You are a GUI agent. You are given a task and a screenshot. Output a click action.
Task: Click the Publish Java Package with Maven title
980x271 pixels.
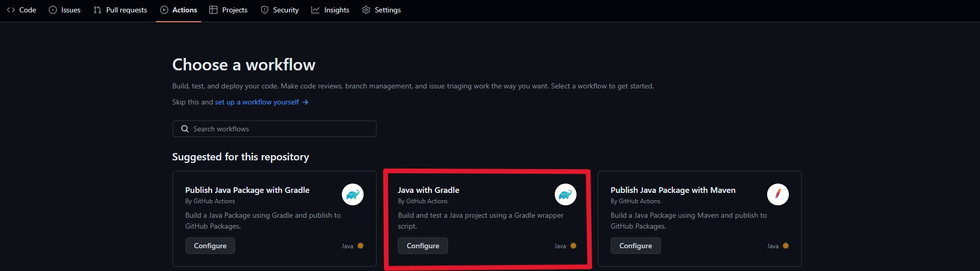[673, 190]
